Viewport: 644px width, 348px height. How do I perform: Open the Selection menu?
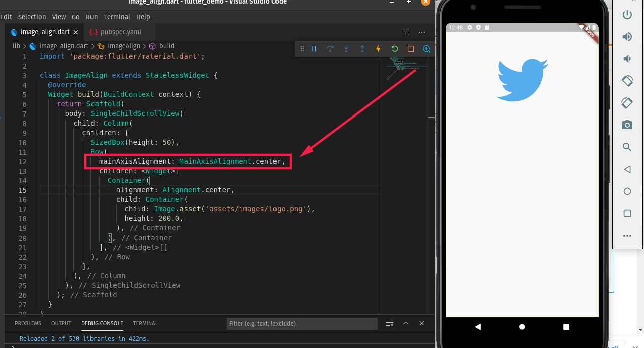tap(32, 17)
